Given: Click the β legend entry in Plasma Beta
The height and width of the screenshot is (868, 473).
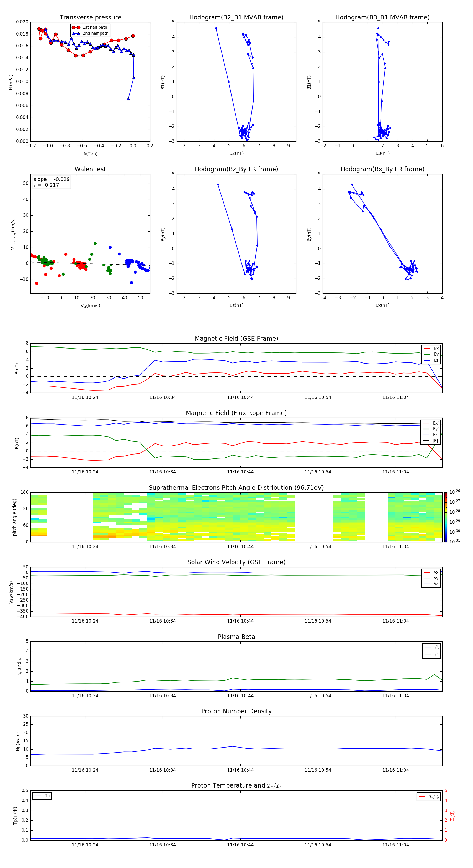Looking at the screenshot, I should 431,654.
